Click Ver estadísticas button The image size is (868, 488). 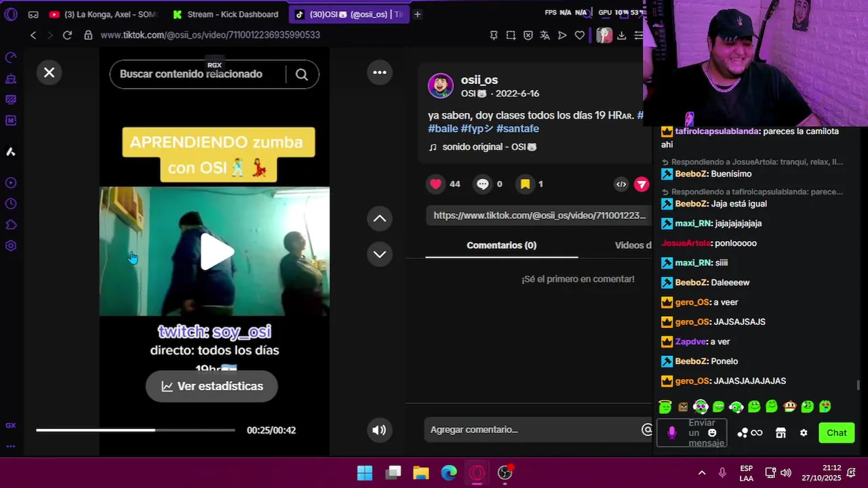(212, 386)
